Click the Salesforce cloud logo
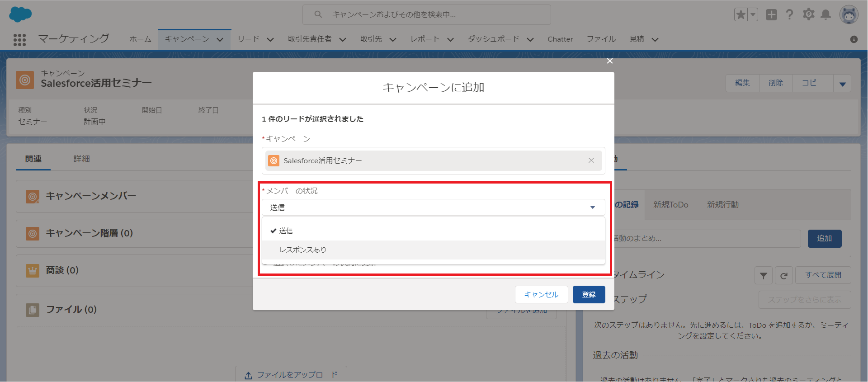The image size is (868, 382). pyautogui.click(x=20, y=14)
